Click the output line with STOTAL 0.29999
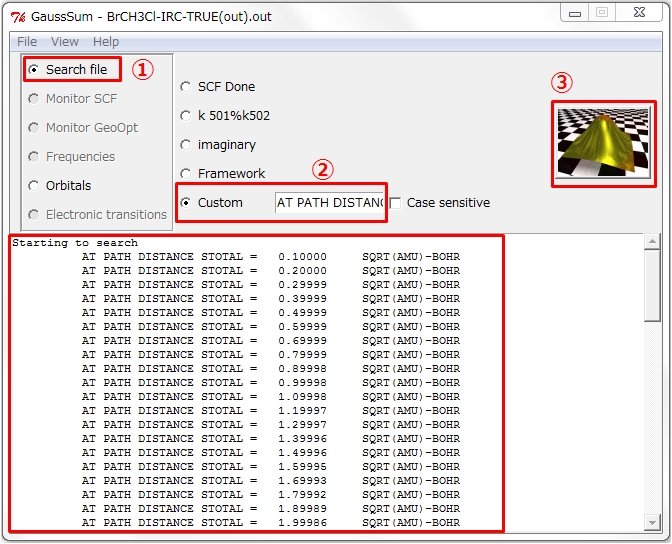 pos(271,285)
